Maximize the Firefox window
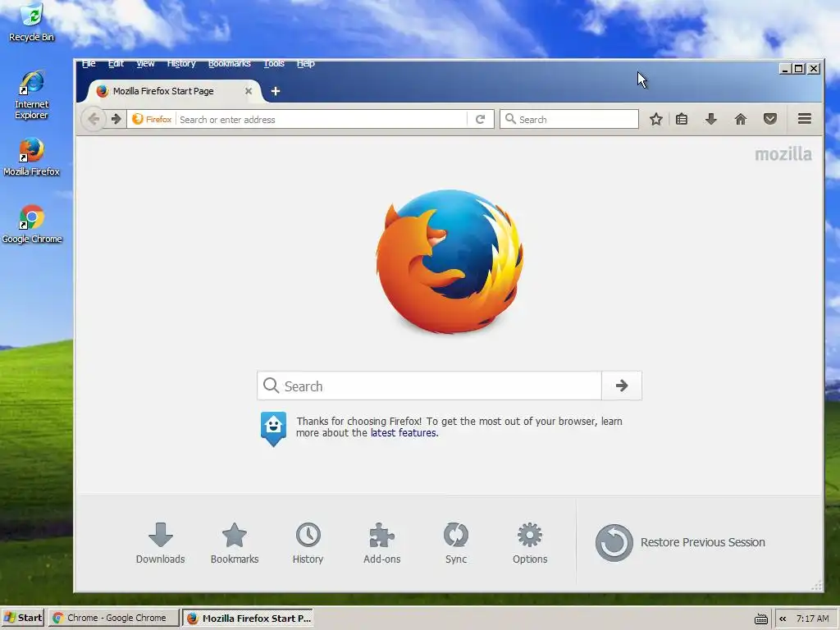The width and height of the screenshot is (840, 630). click(x=799, y=69)
